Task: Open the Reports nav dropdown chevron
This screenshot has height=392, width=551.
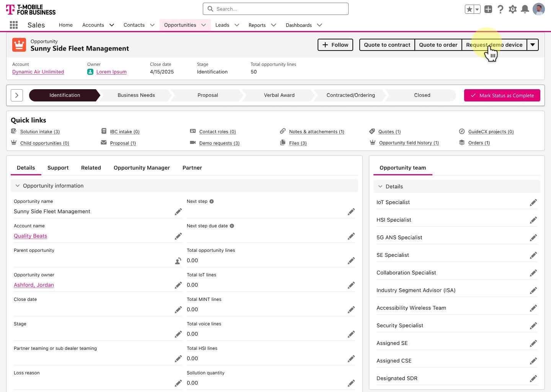Action: click(x=274, y=25)
